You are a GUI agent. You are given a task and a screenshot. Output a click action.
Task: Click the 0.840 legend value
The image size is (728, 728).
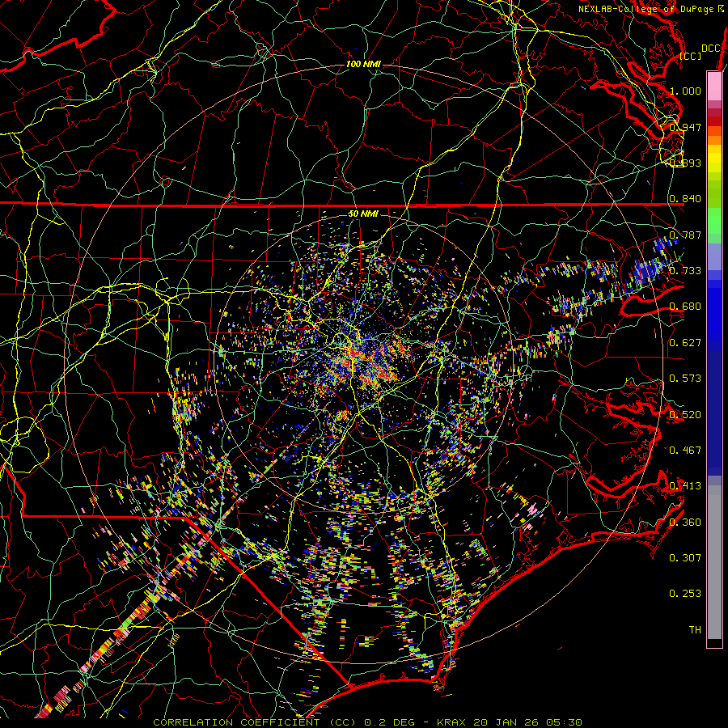pos(685,199)
